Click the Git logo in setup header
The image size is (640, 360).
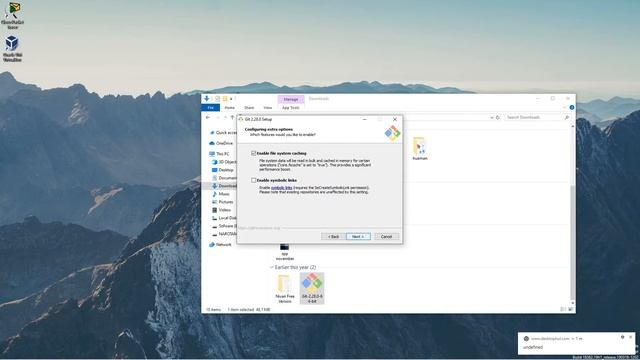(392, 133)
